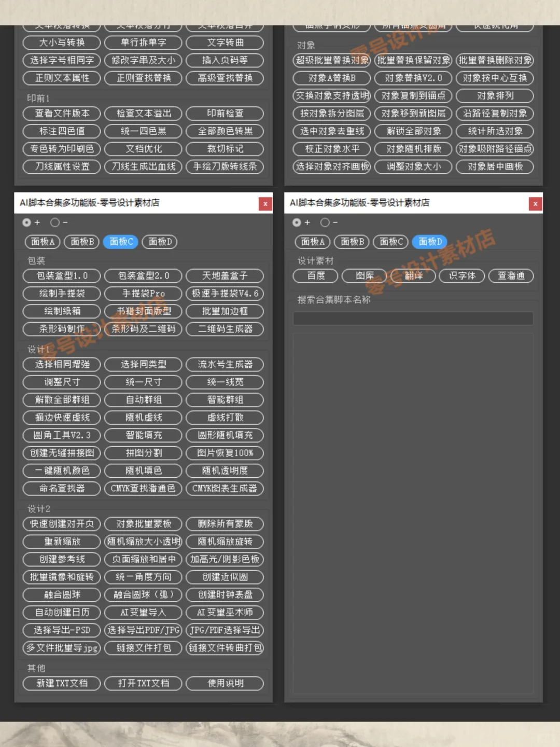The height and width of the screenshot is (747, 560).
Task: Run 拼图分割 script
Action: 144,453
